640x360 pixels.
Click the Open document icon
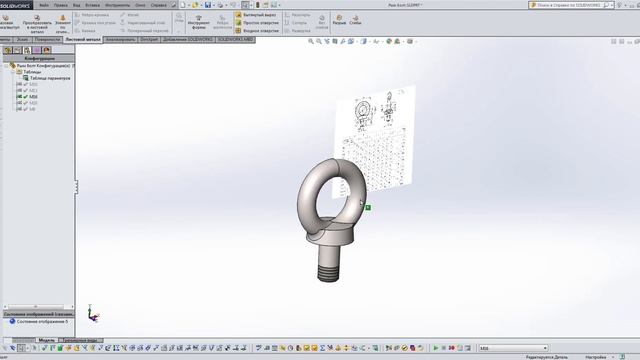coord(195,5)
